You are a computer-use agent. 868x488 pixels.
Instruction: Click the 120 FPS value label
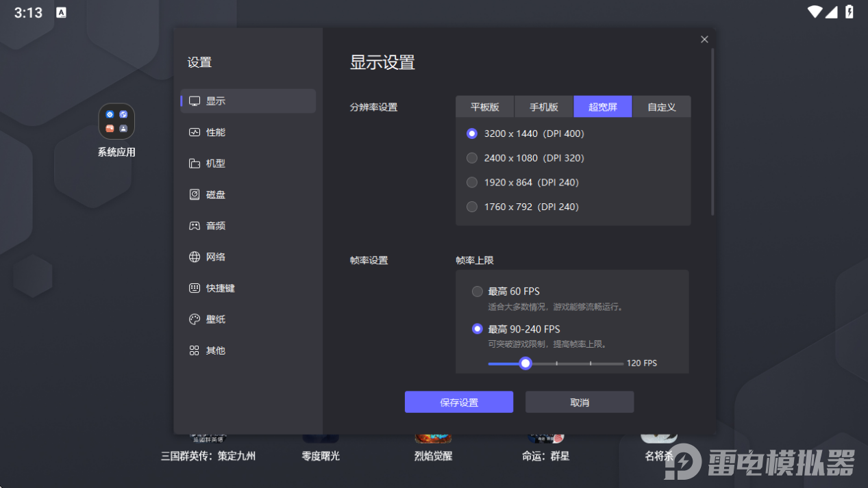click(642, 363)
